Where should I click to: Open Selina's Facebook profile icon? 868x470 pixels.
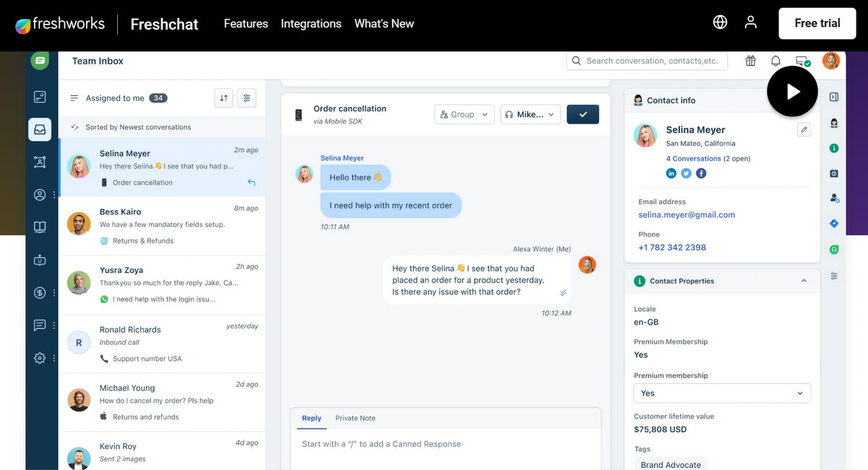pyautogui.click(x=701, y=174)
